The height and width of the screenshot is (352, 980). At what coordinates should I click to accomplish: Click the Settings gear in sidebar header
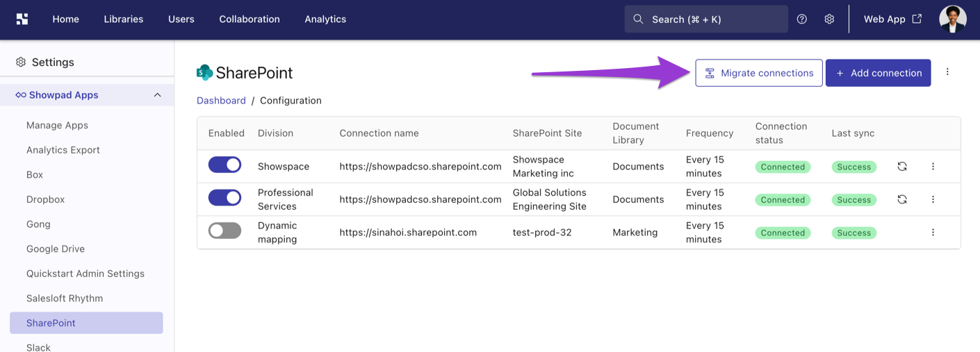21,62
